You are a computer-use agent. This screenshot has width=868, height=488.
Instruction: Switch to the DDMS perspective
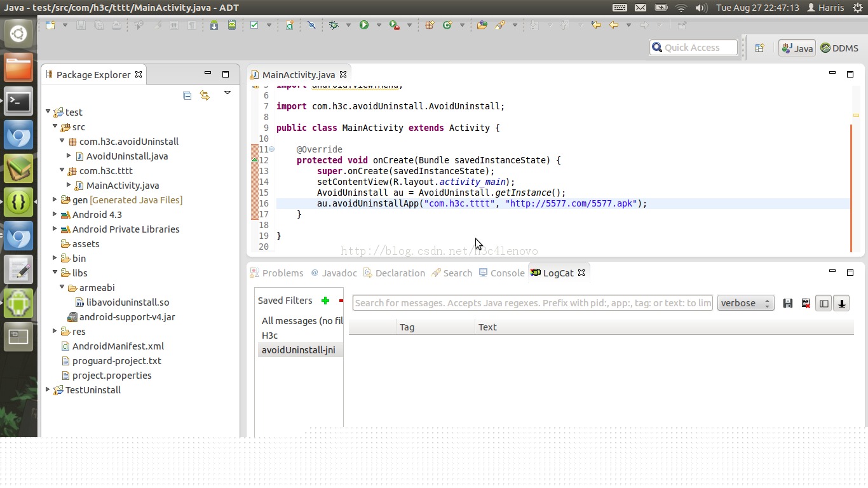point(839,48)
